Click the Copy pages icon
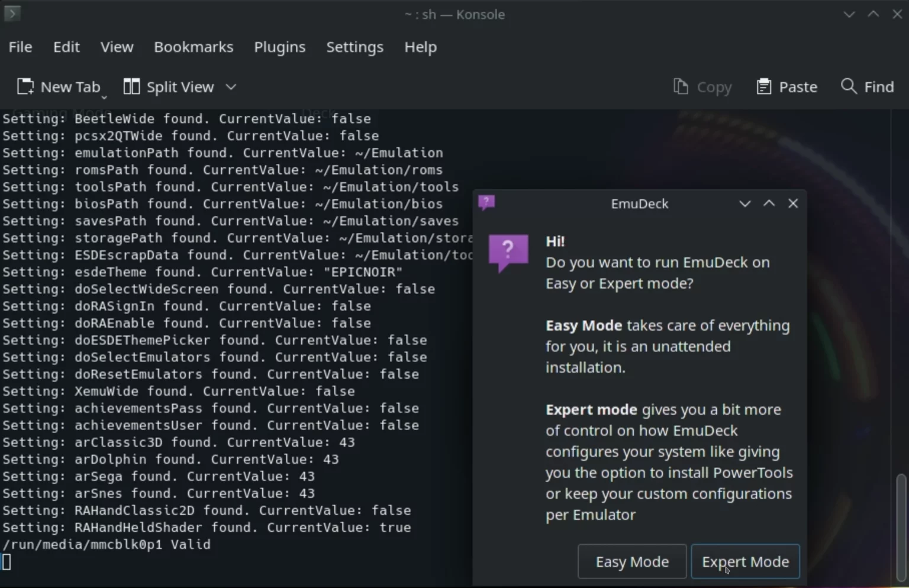909x588 pixels. coord(681,87)
